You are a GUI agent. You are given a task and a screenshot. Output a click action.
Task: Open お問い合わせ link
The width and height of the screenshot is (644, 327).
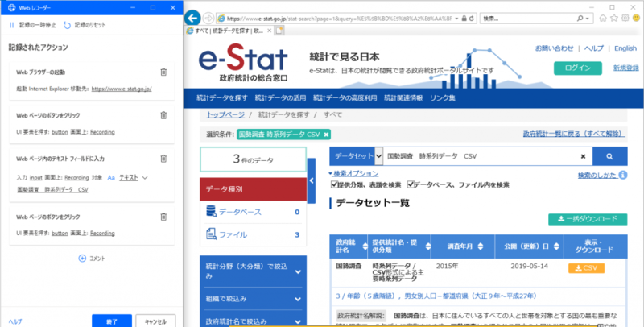pos(554,48)
